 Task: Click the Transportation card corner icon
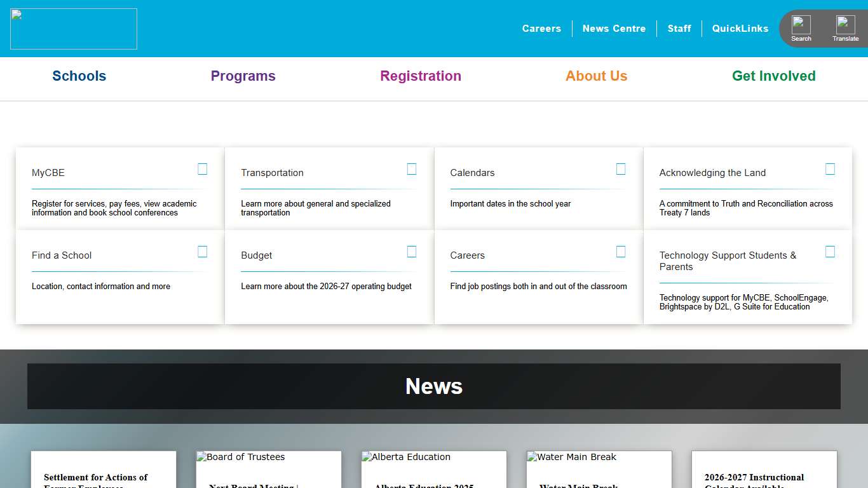(x=412, y=168)
